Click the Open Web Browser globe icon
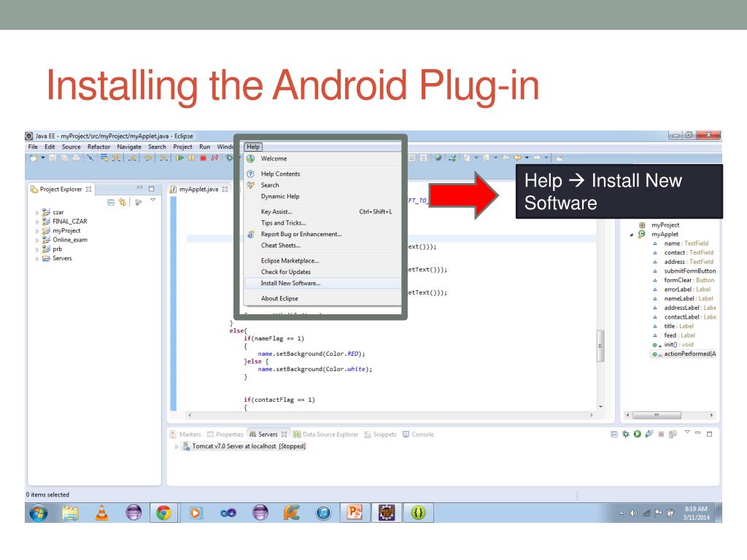Screen dimensions: 747x560 point(438,157)
